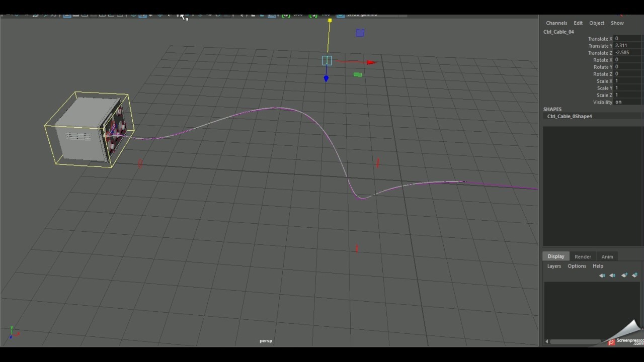Click the IPR render icon in the toolbar
This screenshot has height=362, width=644.
(262, 15)
